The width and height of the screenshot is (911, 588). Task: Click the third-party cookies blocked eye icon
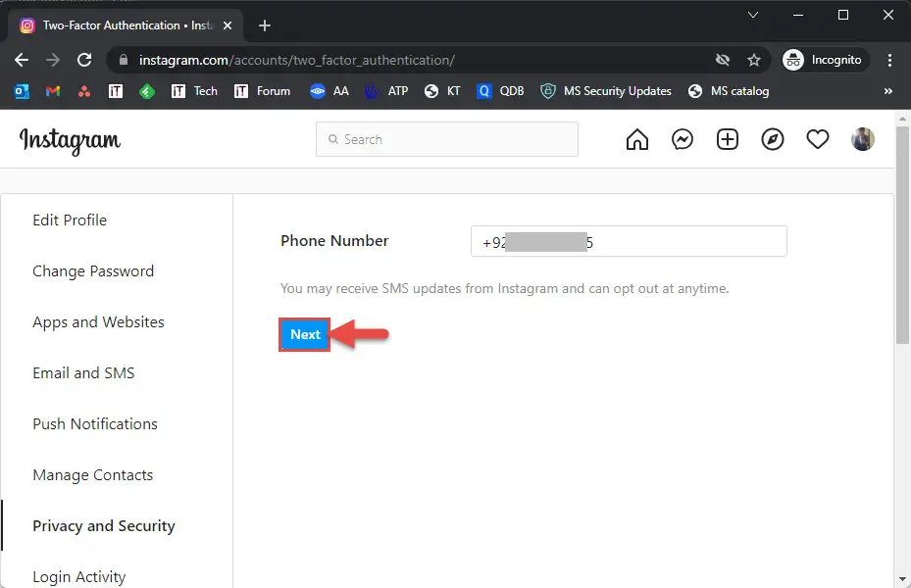pos(722,60)
